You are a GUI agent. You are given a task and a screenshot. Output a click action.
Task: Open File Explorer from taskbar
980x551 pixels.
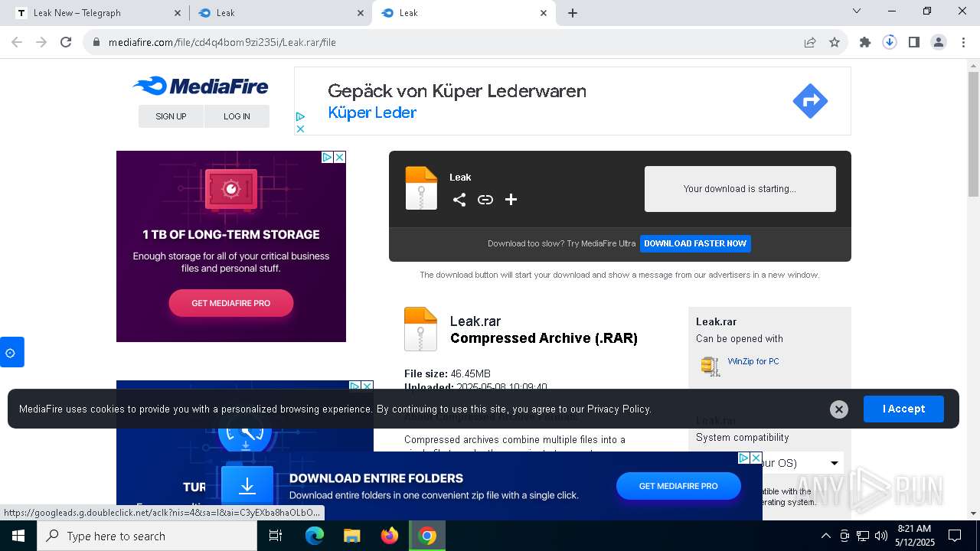coord(352,536)
